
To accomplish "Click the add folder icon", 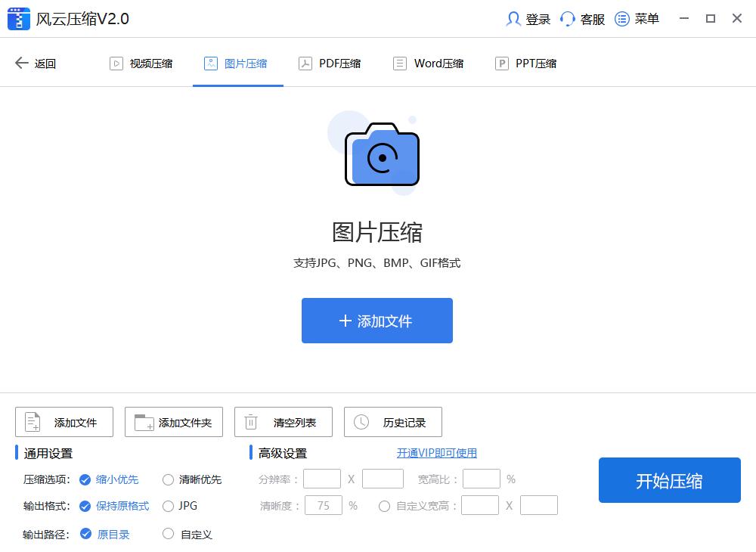I will click(140, 422).
